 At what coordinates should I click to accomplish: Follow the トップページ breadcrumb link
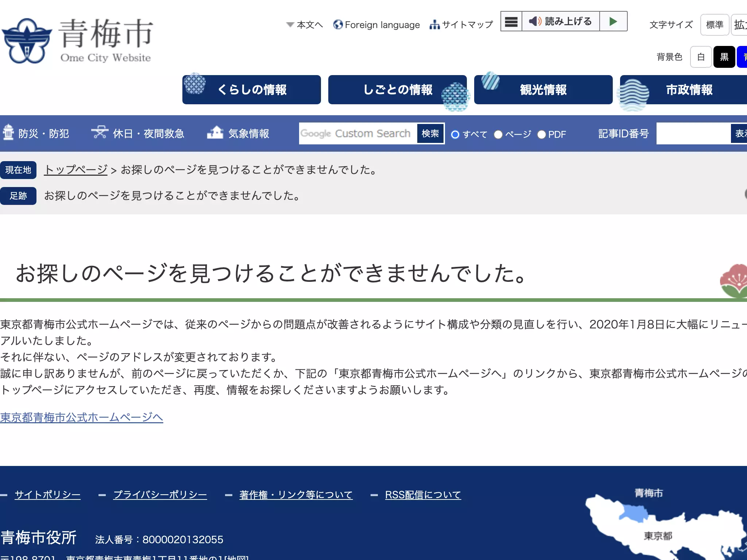pos(76,170)
